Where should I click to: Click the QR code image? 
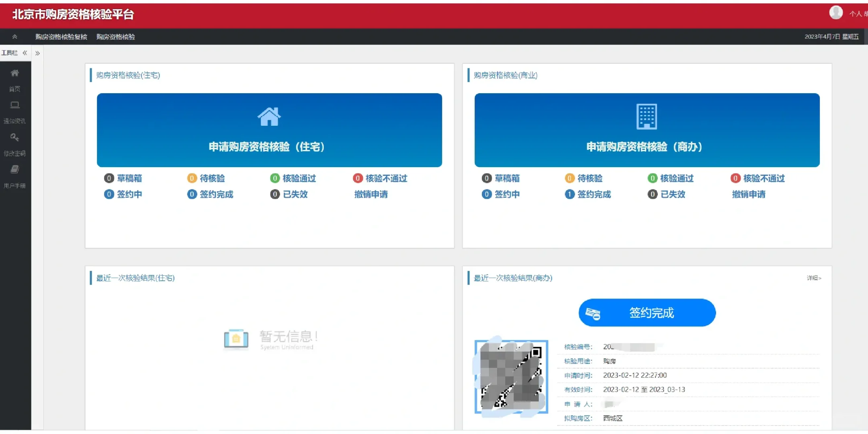click(x=511, y=377)
